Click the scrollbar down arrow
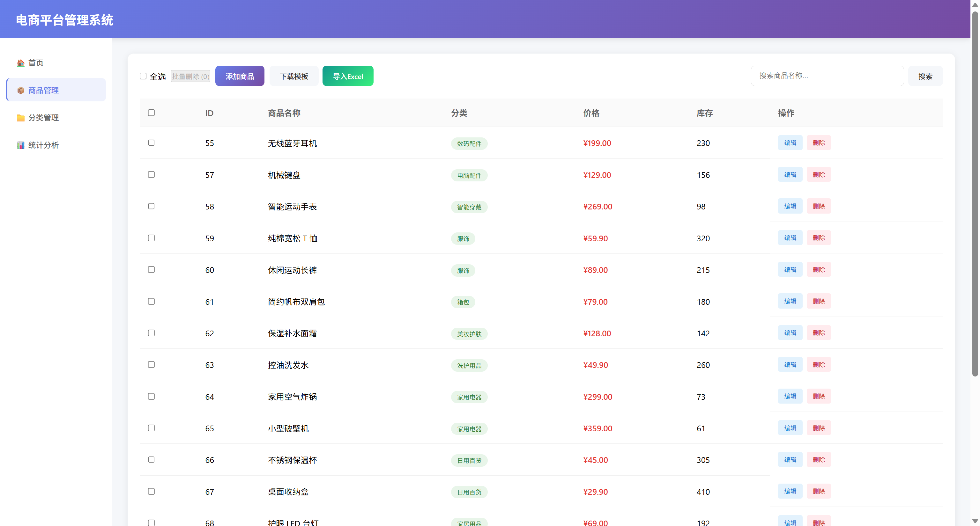980x526 pixels. point(975,521)
